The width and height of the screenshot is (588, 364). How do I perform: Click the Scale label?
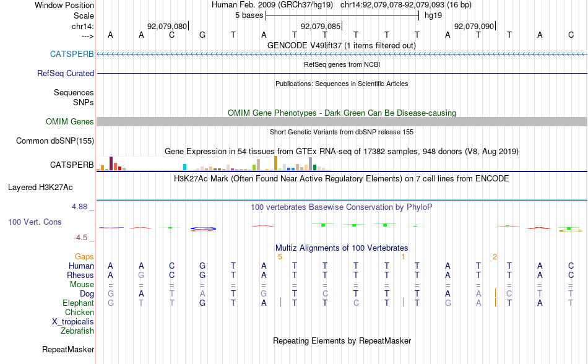pos(84,16)
